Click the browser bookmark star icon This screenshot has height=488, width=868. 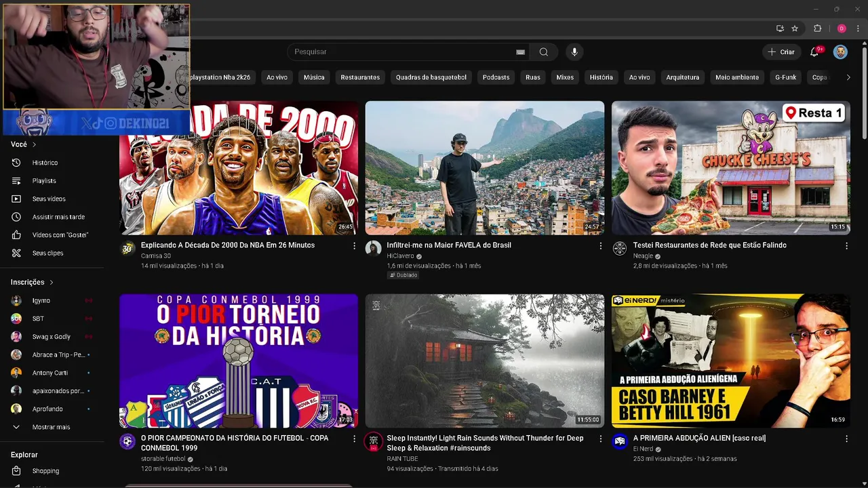click(795, 28)
